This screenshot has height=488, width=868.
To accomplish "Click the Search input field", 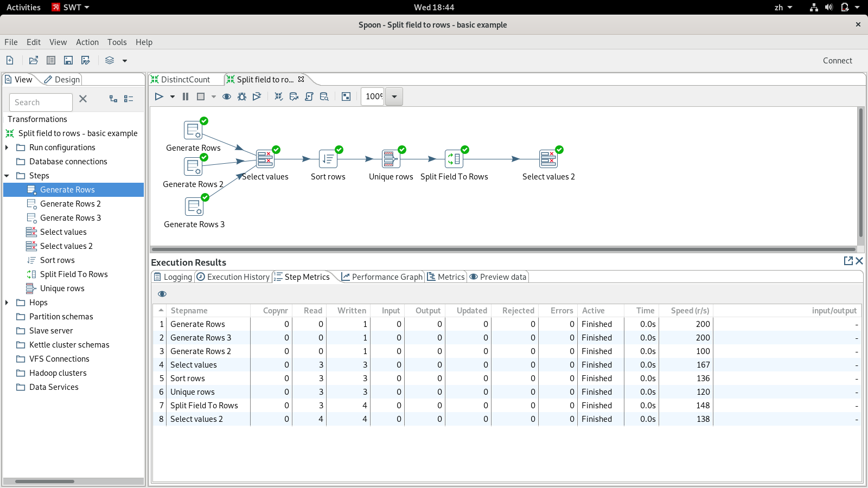I will click(x=41, y=102).
